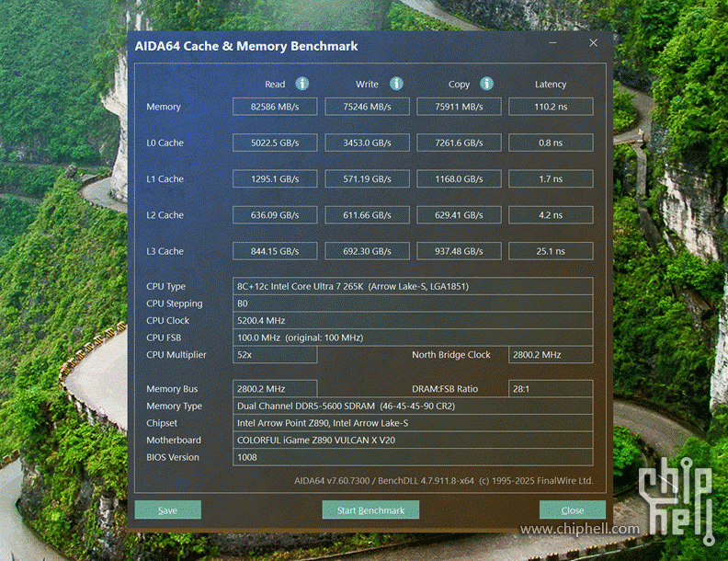Image resolution: width=728 pixels, height=561 pixels.
Task: Click L0 Cache read 5022.5 GB/s
Action: (x=275, y=143)
